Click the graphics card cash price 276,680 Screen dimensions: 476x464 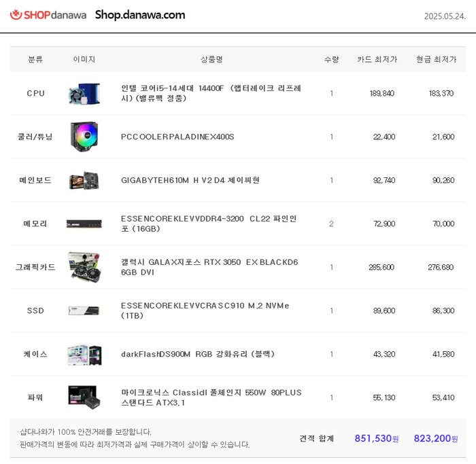(441, 267)
